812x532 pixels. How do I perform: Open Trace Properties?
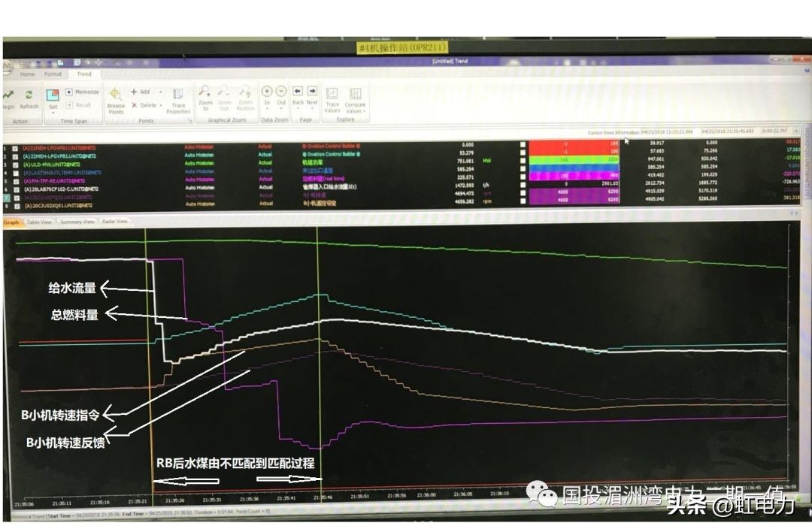pyautogui.click(x=178, y=101)
